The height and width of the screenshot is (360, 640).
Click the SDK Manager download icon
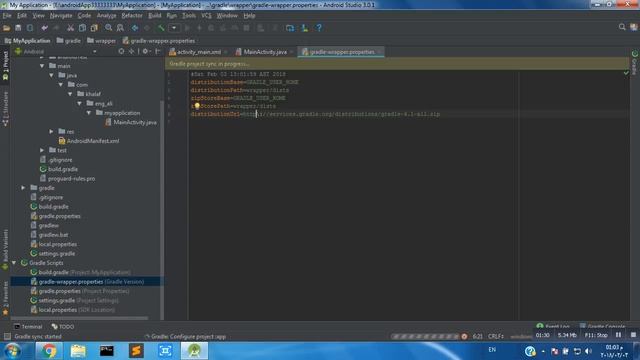coord(305,28)
